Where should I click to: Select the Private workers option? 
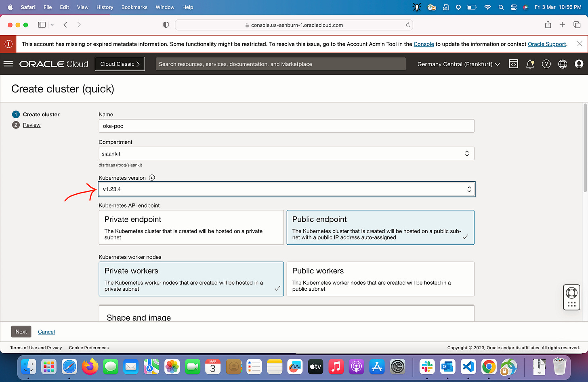tap(191, 279)
